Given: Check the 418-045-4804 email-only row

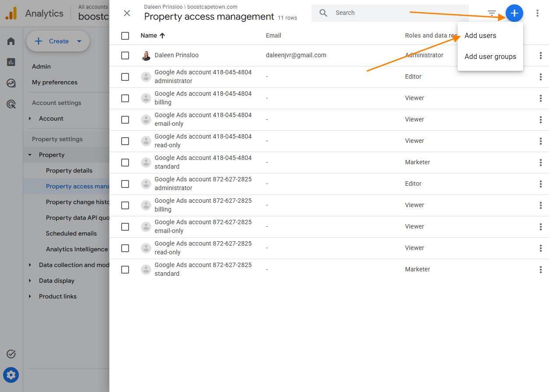Looking at the screenshot, I should tap(125, 120).
